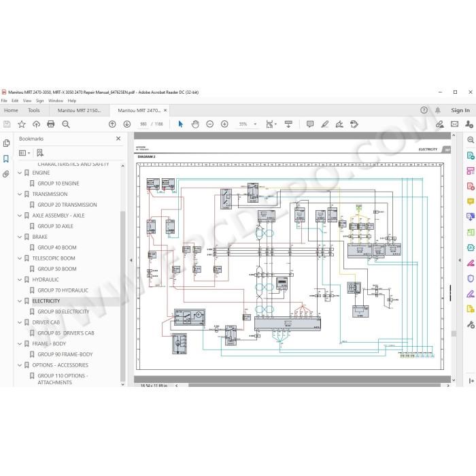
Task: Zoom in with plus icon
Action: [x=224, y=124]
